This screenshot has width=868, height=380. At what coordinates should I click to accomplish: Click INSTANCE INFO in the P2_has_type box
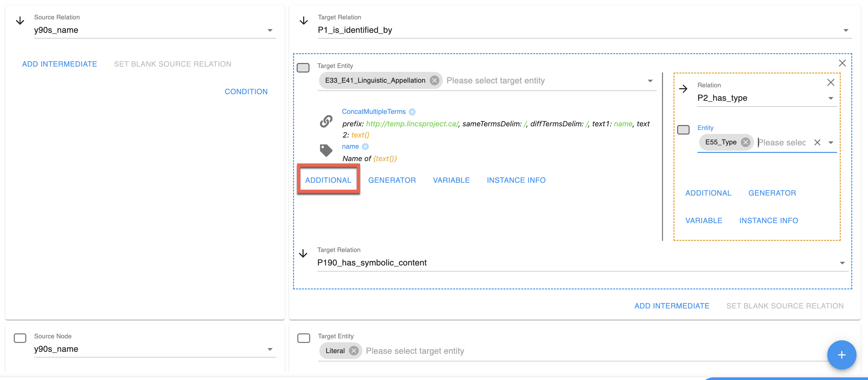[x=768, y=221]
